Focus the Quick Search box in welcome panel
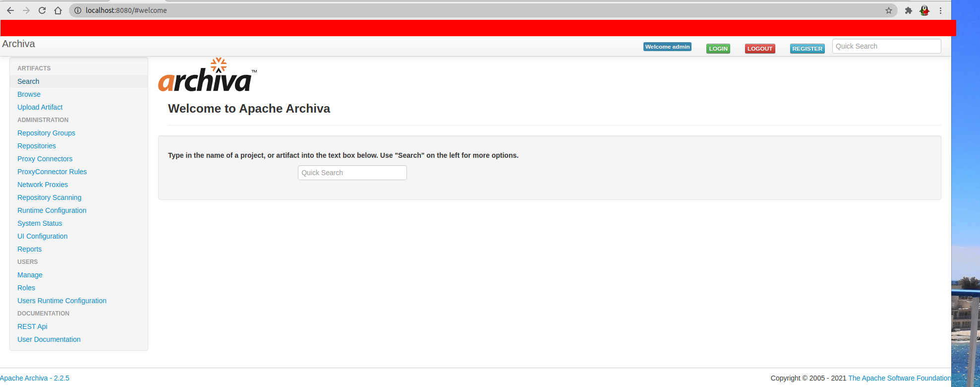Viewport: 980px width, 387px height. point(352,173)
